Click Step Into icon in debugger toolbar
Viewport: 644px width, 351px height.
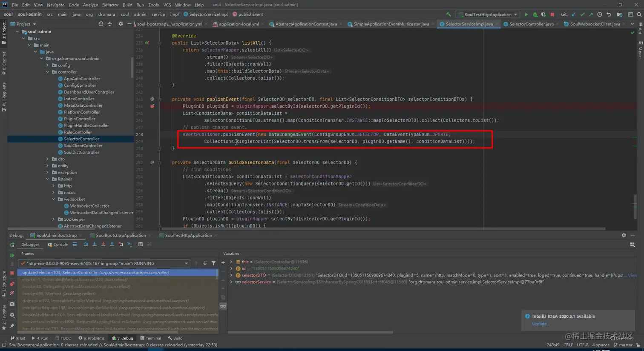point(95,244)
